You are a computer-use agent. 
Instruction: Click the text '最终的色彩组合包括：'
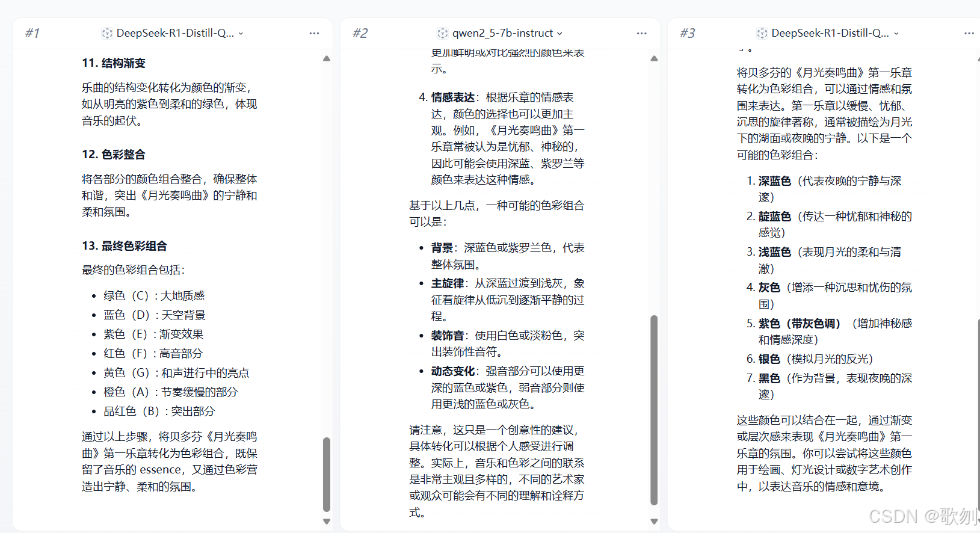134,270
